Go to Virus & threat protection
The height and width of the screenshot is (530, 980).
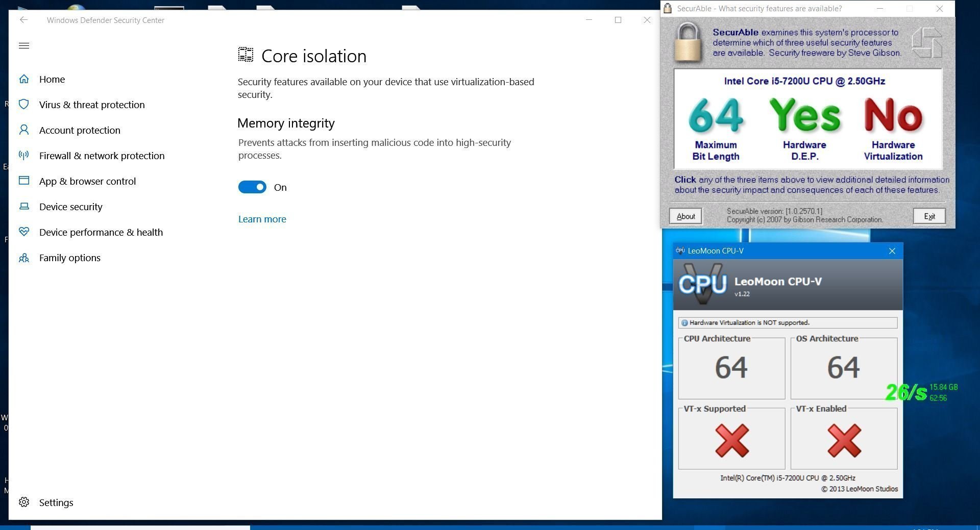tap(92, 105)
